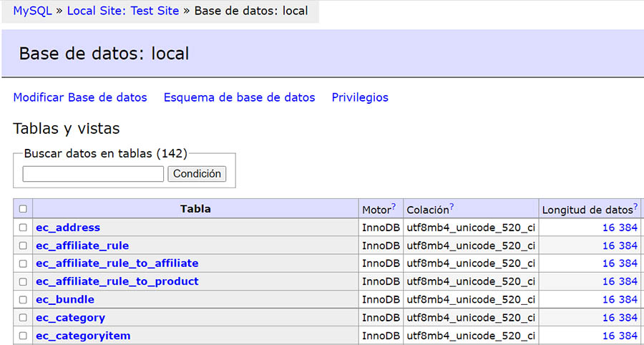Open help icon next to Motor header

pos(393,207)
